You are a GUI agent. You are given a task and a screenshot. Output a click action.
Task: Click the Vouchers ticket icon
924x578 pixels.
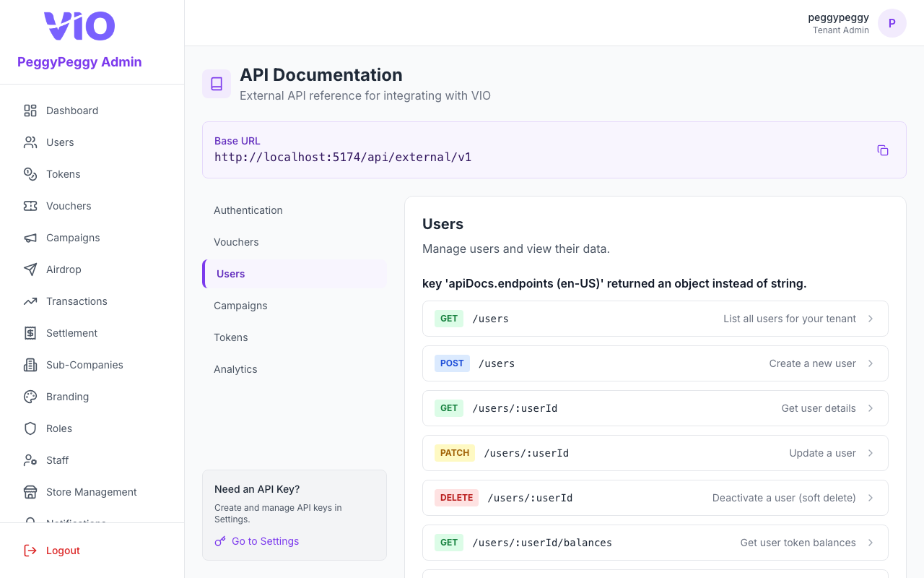(x=30, y=206)
